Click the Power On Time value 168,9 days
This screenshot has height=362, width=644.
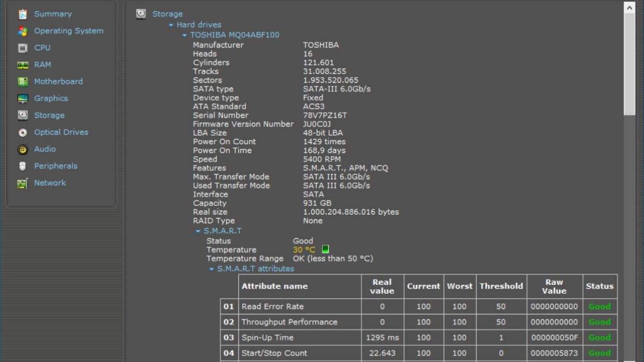coord(324,150)
